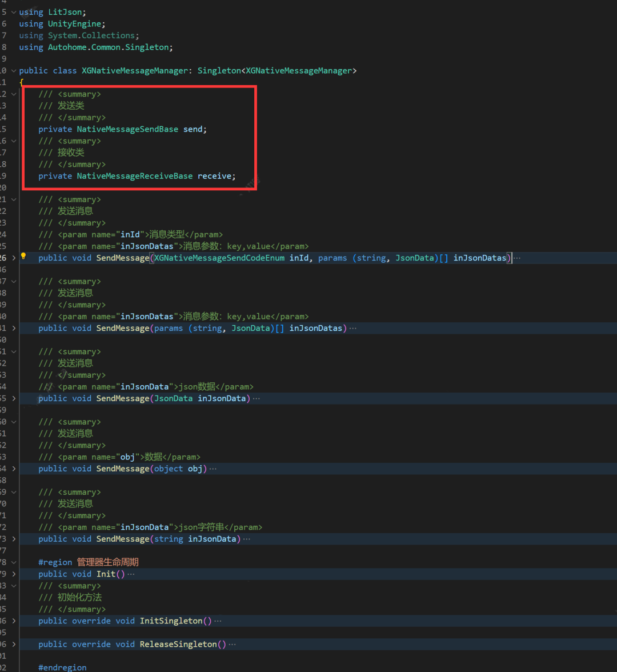
Task: Expand the Init() method gutter chevron
Action: (x=14, y=574)
